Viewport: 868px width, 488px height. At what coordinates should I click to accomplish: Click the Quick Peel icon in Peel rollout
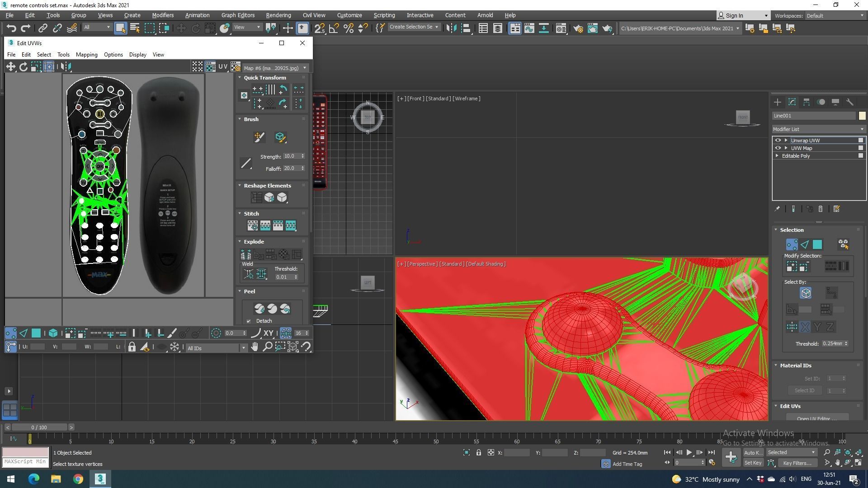(259, 309)
